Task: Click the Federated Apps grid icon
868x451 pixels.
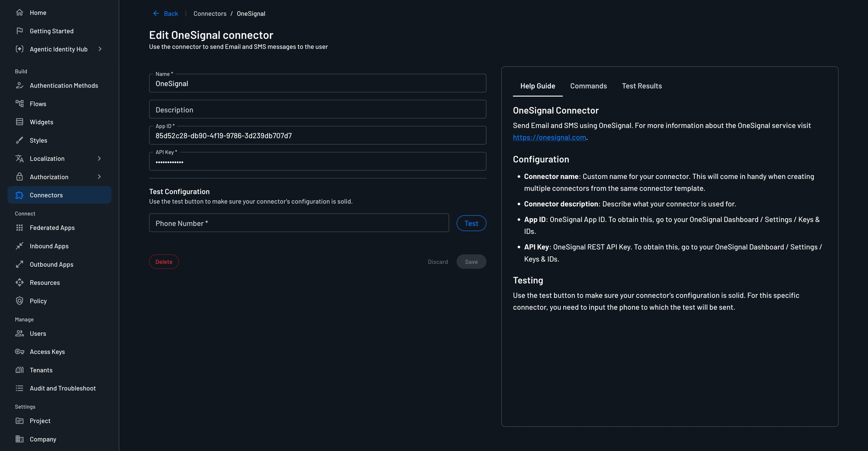Action: (x=20, y=228)
